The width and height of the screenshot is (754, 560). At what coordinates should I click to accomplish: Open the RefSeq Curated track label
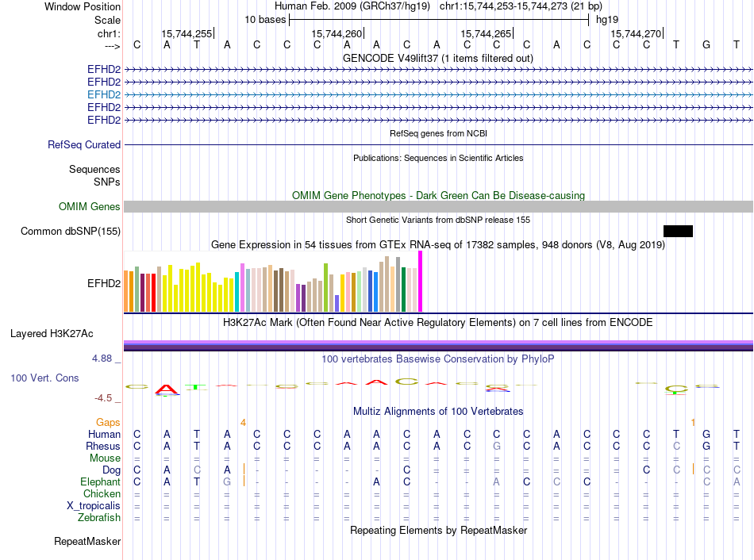tap(84, 145)
